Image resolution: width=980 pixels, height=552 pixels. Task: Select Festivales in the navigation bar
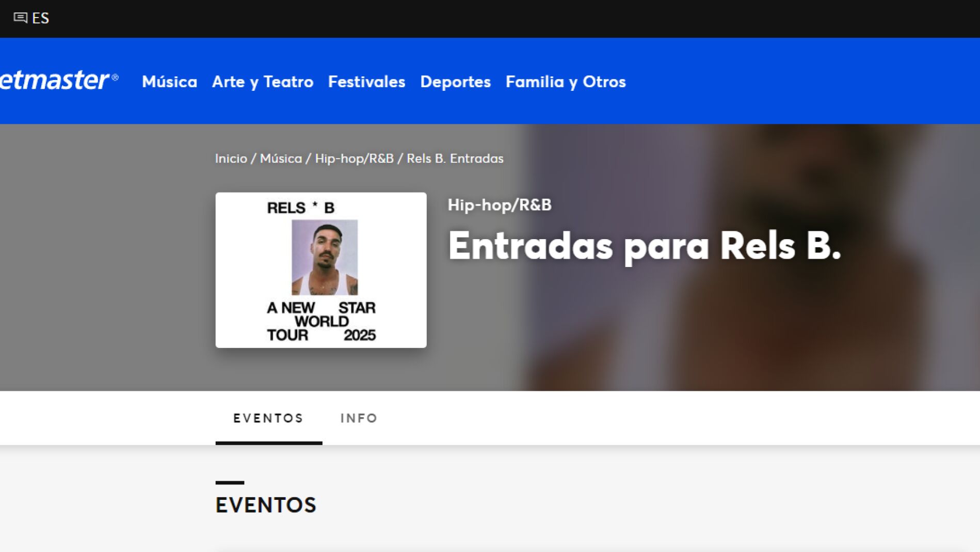click(x=366, y=82)
